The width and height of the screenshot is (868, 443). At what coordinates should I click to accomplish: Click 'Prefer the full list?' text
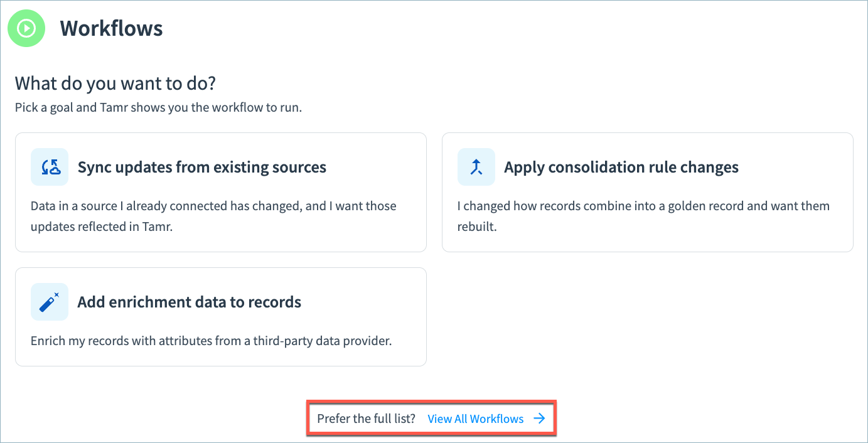coord(367,419)
